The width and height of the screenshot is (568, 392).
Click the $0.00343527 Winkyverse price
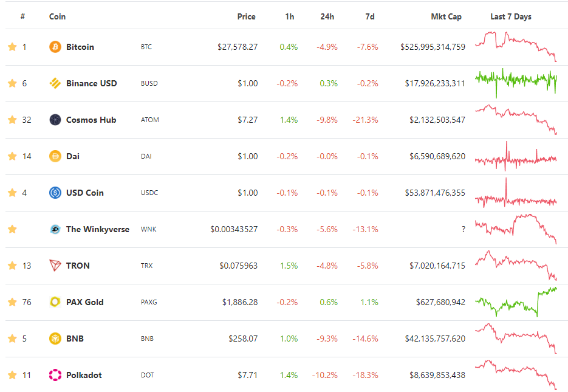234,229
